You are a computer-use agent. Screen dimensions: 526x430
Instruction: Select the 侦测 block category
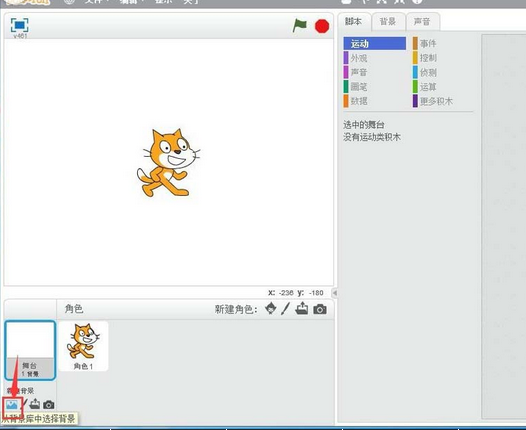tap(425, 72)
